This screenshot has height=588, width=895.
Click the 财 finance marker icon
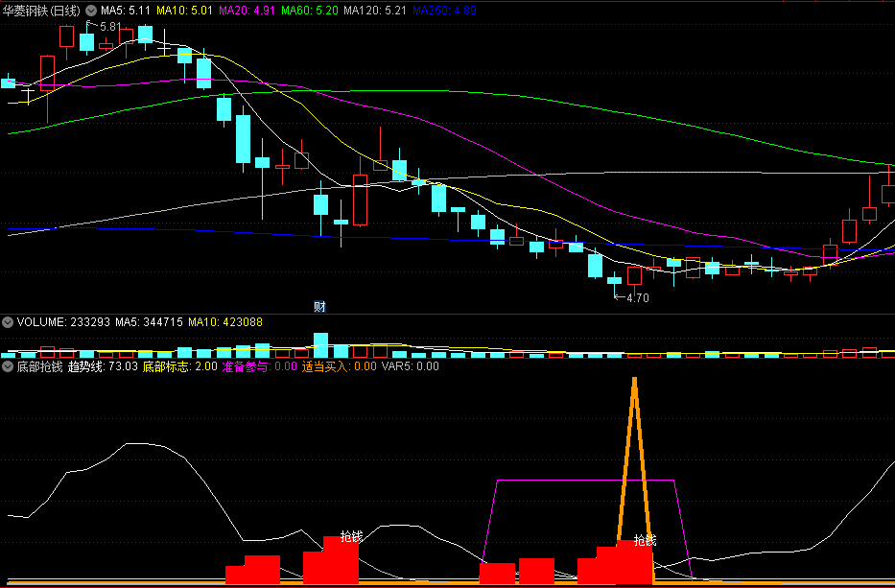pyautogui.click(x=319, y=307)
